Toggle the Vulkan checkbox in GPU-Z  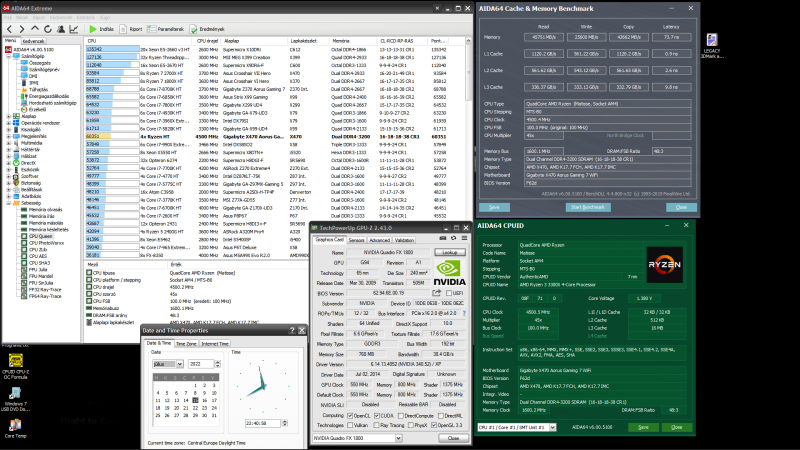[350, 425]
